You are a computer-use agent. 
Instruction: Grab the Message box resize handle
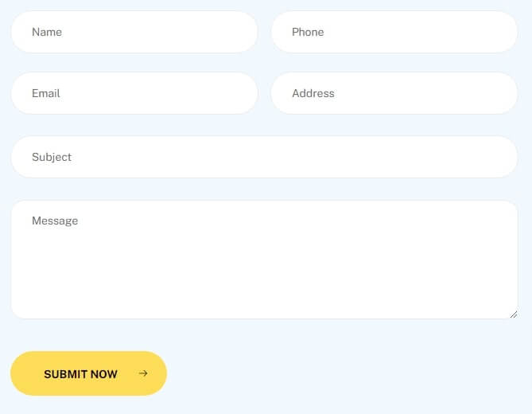[514, 314]
